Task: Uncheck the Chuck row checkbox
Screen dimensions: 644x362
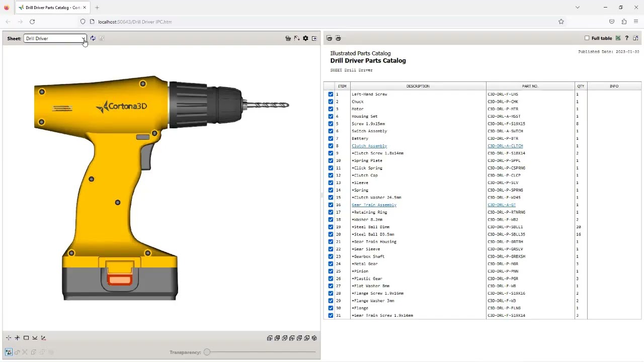Action: tap(331, 102)
